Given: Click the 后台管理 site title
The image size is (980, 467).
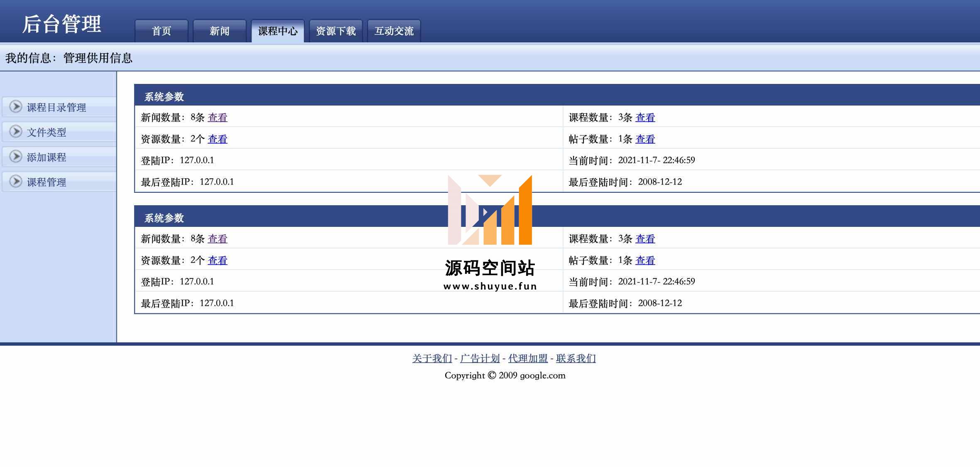Looking at the screenshot, I should [x=61, y=24].
